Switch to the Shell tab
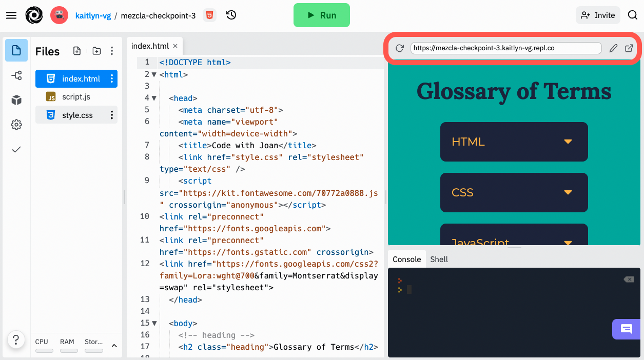The width and height of the screenshot is (644, 360). click(439, 259)
